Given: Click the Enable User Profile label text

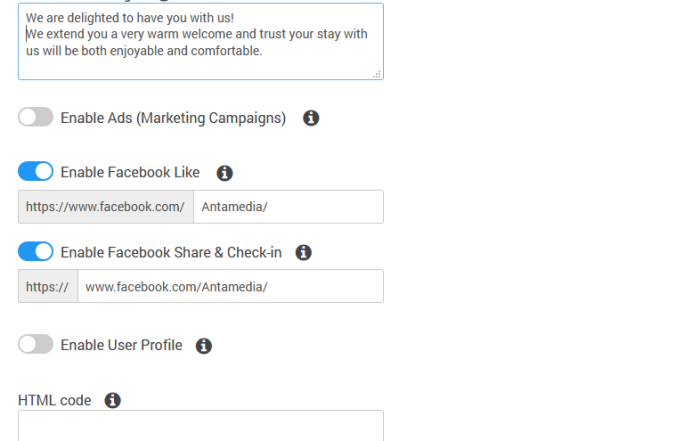Looking at the screenshot, I should point(121,345).
